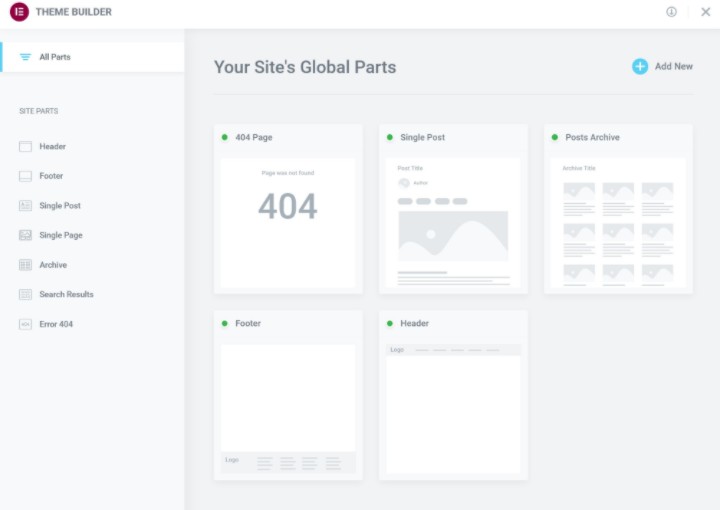Click the Search Results sidebar icon

[x=25, y=294]
